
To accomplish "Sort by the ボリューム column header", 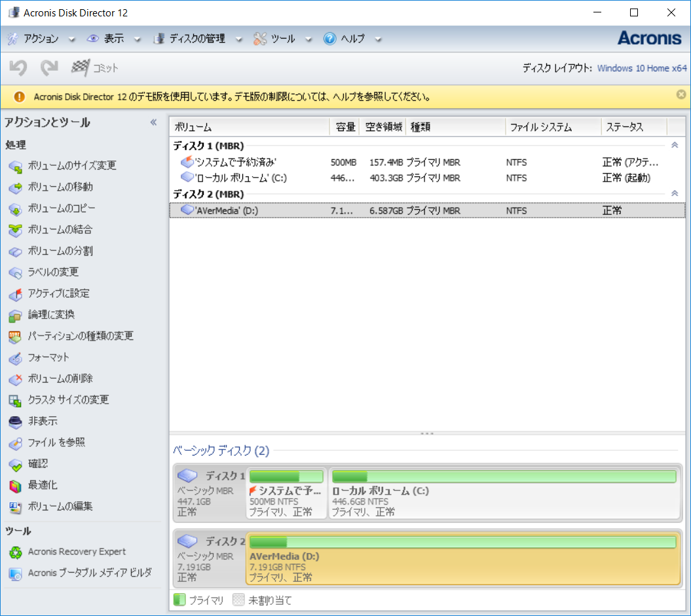I will coord(250,127).
